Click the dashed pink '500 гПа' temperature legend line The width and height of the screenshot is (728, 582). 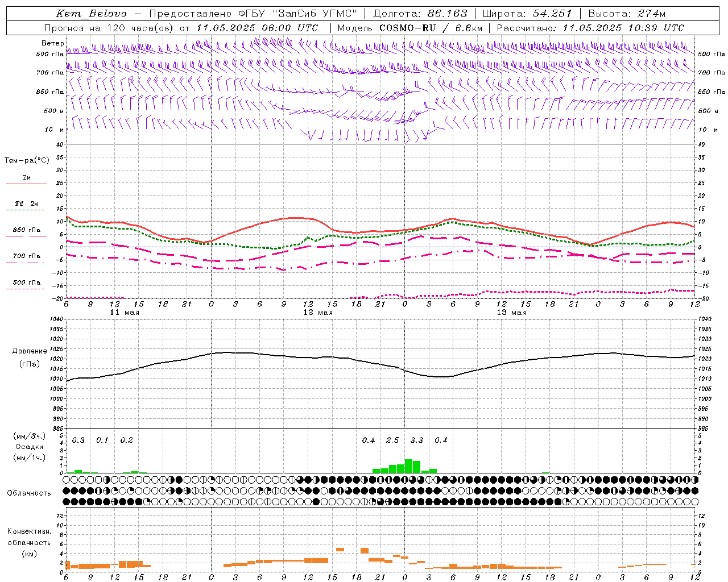pos(25,289)
